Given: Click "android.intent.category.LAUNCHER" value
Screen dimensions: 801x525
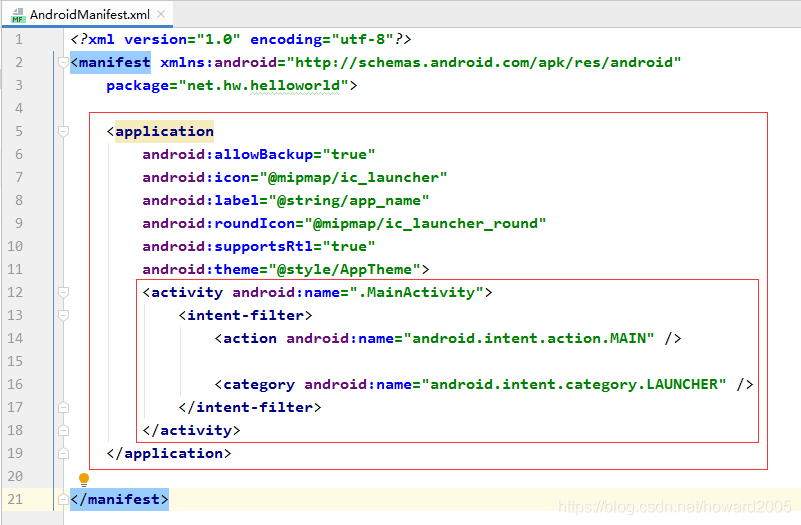Looking at the screenshot, I should pos(574,384).
